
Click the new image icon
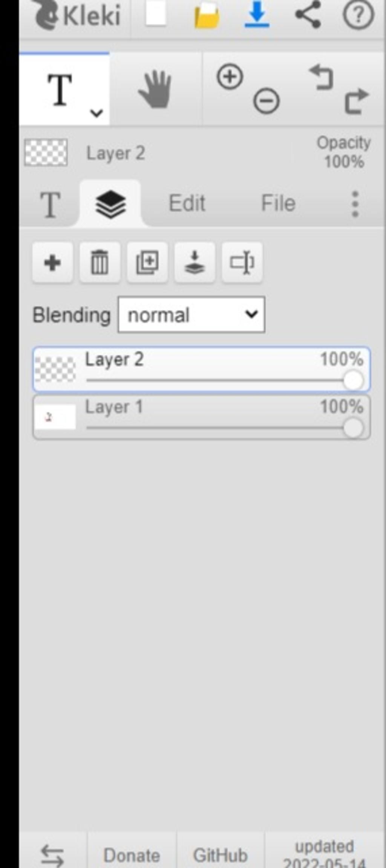coord(156,14)
